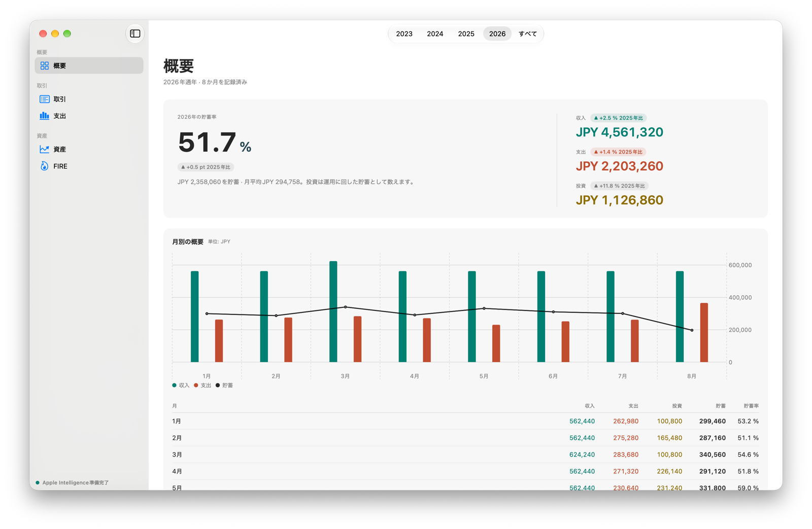Click the 支出 bar chart icon
This screenshot has width=812, height=529.
click(45, 116)
